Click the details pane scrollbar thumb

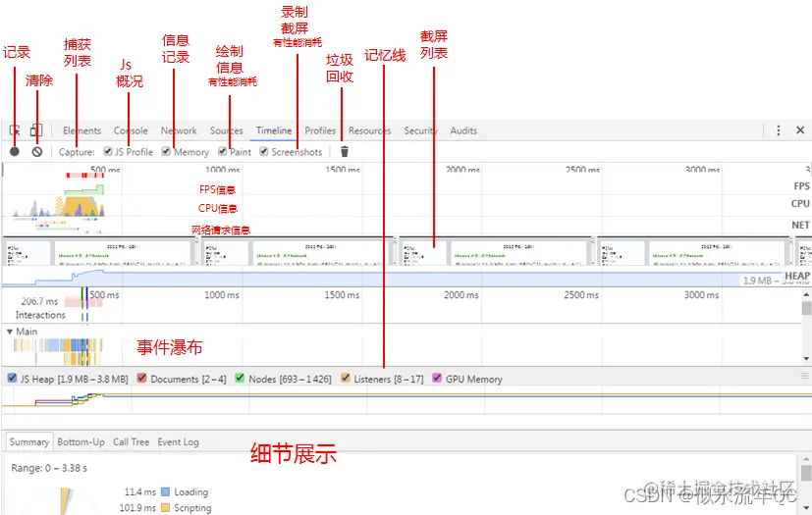point(806,473)
